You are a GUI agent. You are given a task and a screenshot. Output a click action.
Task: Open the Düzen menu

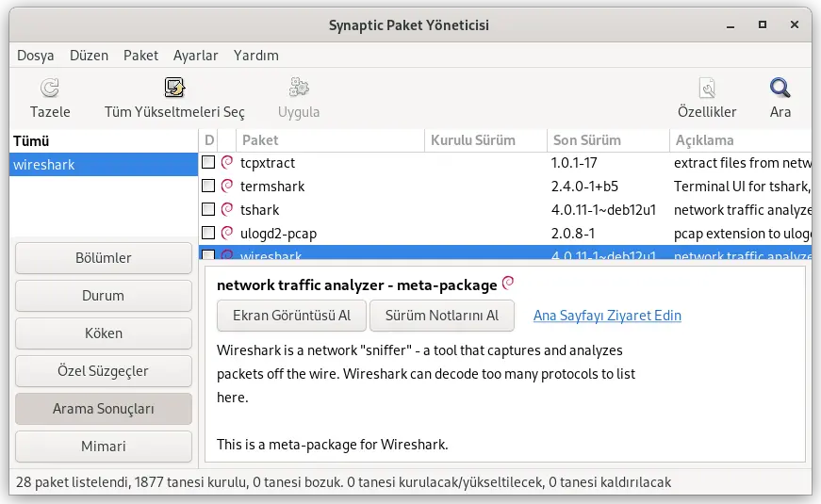tap(89, 56)
